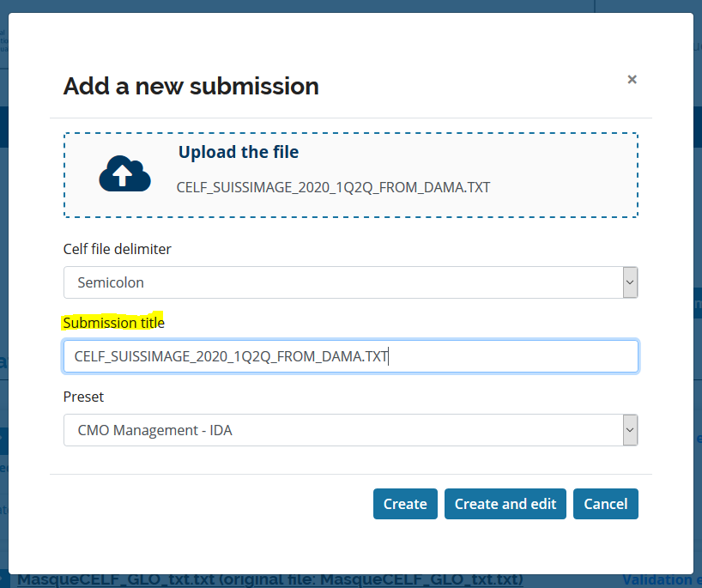Click the highlighted 'Submission title' label
Viewport: 702px width, 588px height.
(113, 323)
